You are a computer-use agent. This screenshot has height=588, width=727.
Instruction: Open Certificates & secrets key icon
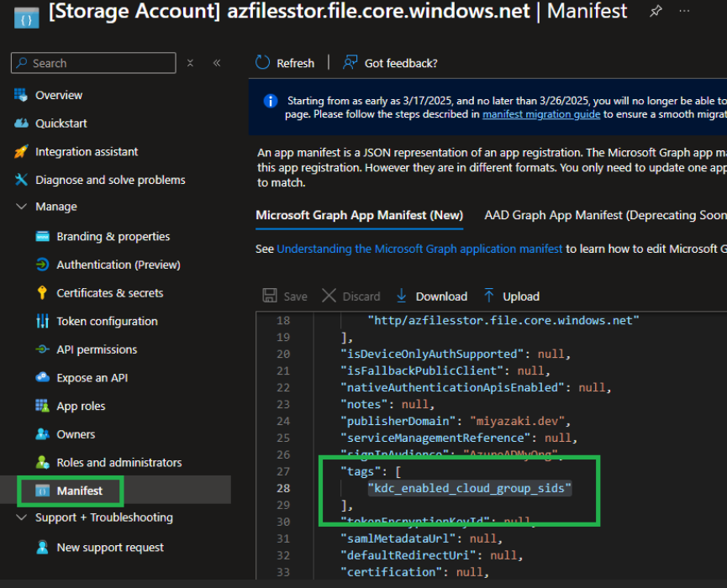point(42,293)
